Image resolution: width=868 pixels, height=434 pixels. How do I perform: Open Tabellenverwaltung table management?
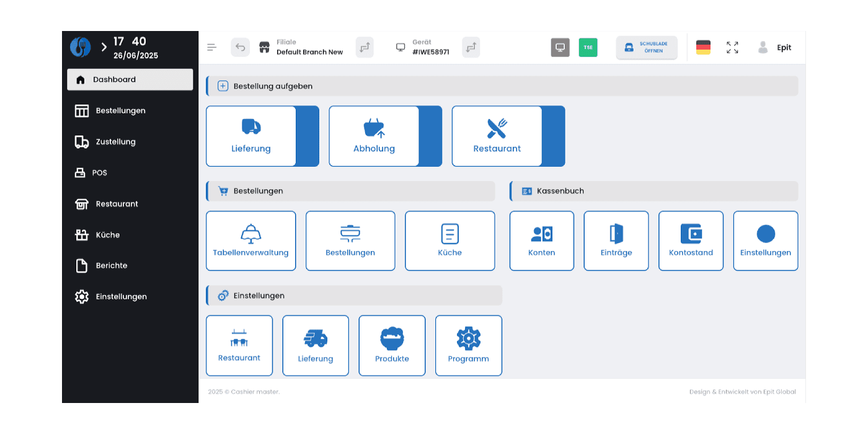(x=250, y=241)
